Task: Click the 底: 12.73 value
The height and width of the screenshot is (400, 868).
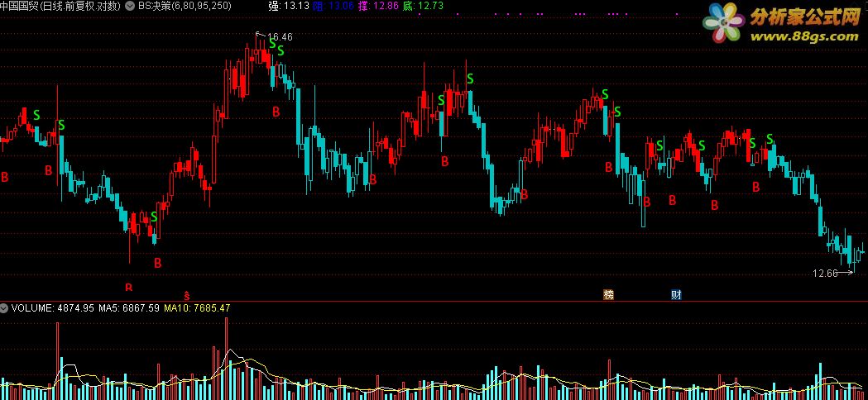Action: pos(423,6)
